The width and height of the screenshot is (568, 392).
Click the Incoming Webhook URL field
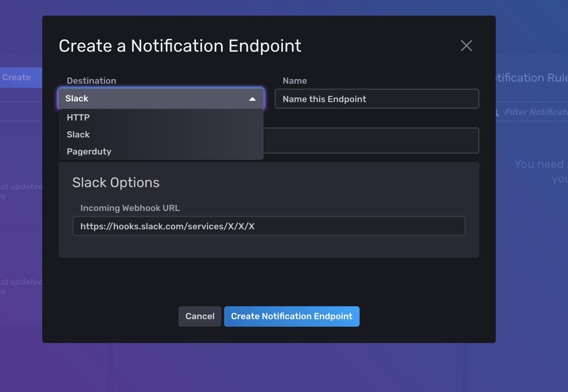269,226
